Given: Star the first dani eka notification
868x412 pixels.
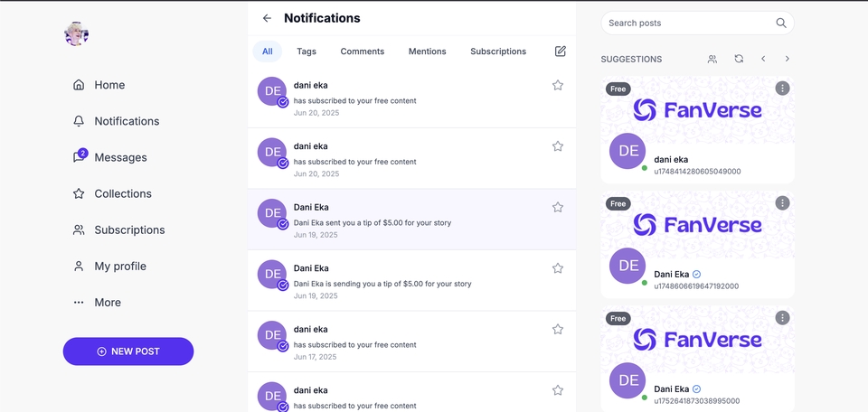Looking at the screenshot, I should click(558, 85).
